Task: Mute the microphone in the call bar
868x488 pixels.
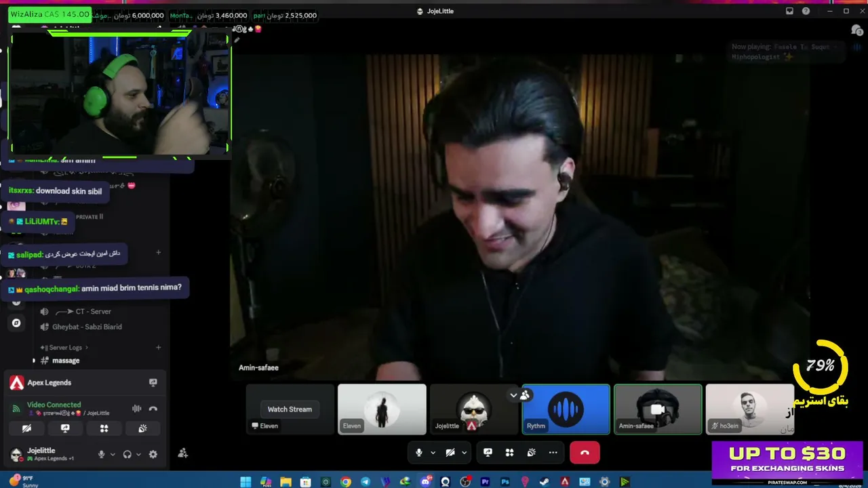Action: point(419,453)
